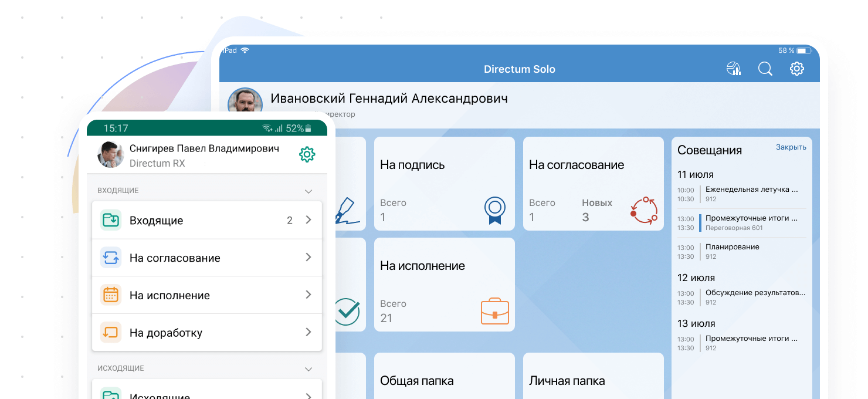Click Всего 21 counter on На исполнение card
The width and height of the screenshot is (868, 399).
[393, 311]
